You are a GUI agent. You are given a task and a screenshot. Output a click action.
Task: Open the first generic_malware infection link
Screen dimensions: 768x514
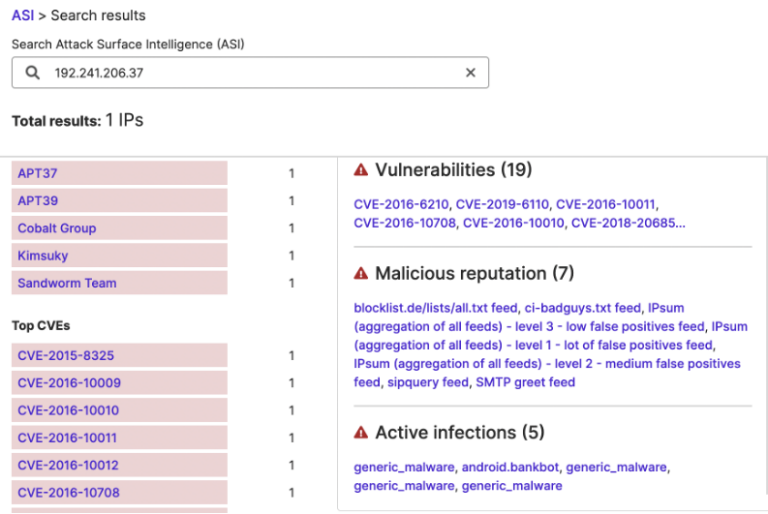404,467
